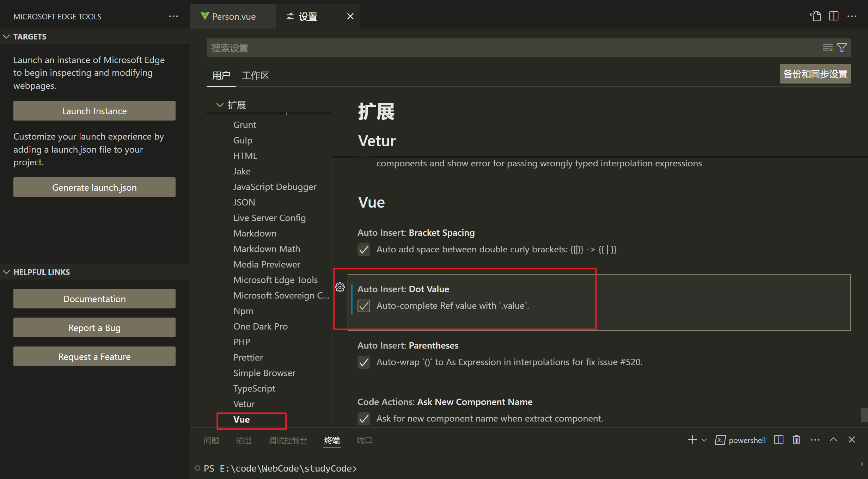Click the Vue icon on Person.vue tab
This screenshot has width=868, height=479.
(x=204, y=16)
